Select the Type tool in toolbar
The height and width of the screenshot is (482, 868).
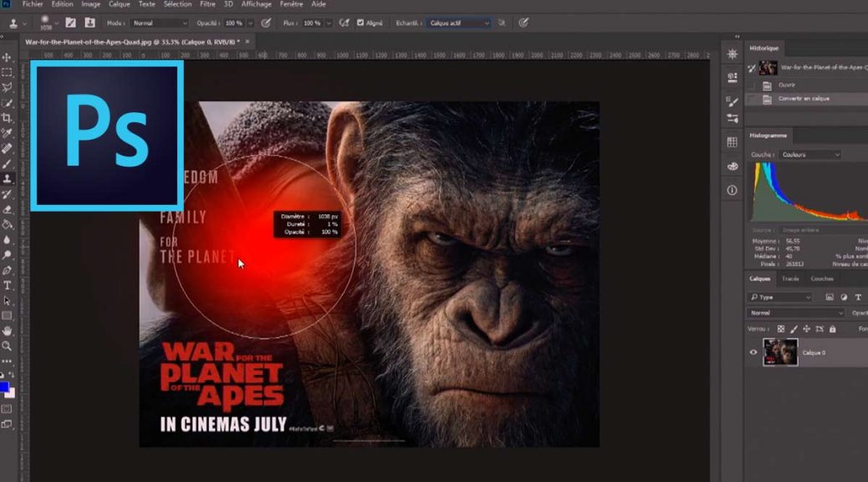click(x=7, y=285)
